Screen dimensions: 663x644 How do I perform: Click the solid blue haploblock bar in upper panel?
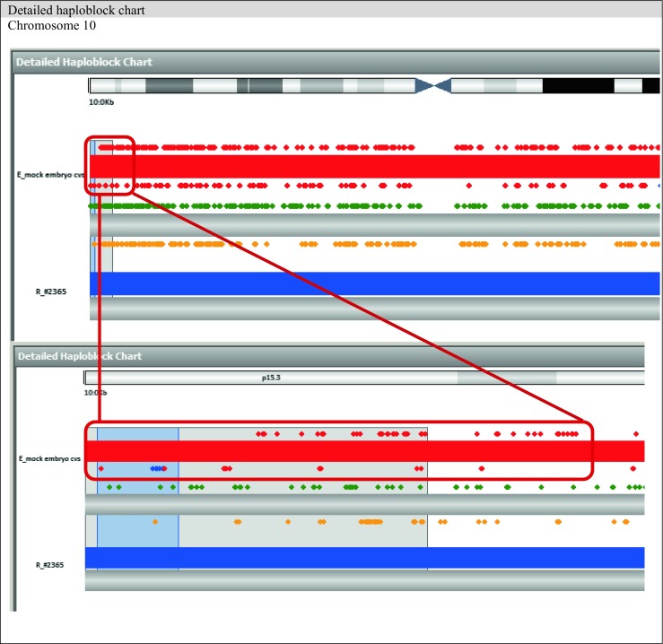coord(377,283)
